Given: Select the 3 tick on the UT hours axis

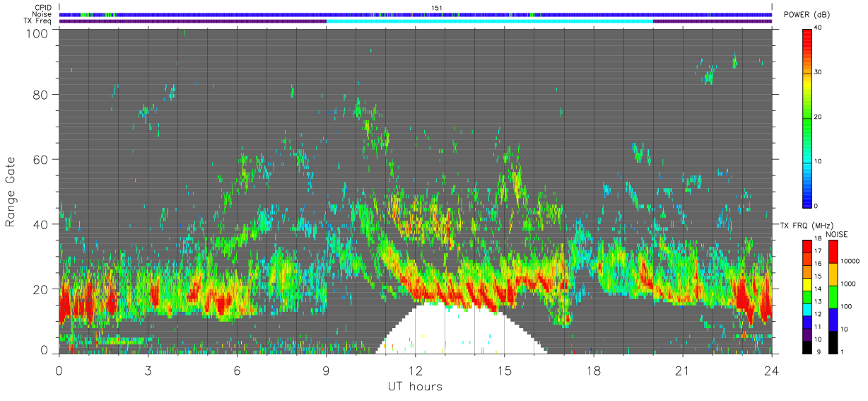Looking at the screenshot, I should coord(148,371).
